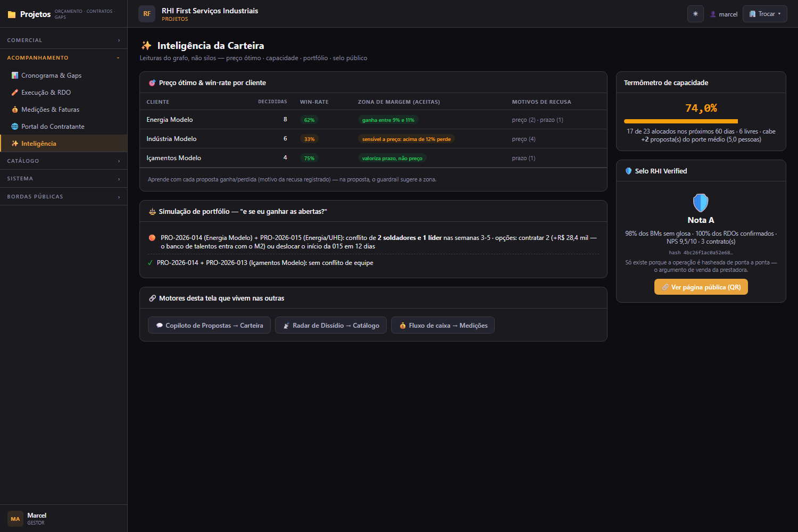798x532 pixels.
Task: Click the 74,0% capacity value
Action: point(701,109)
